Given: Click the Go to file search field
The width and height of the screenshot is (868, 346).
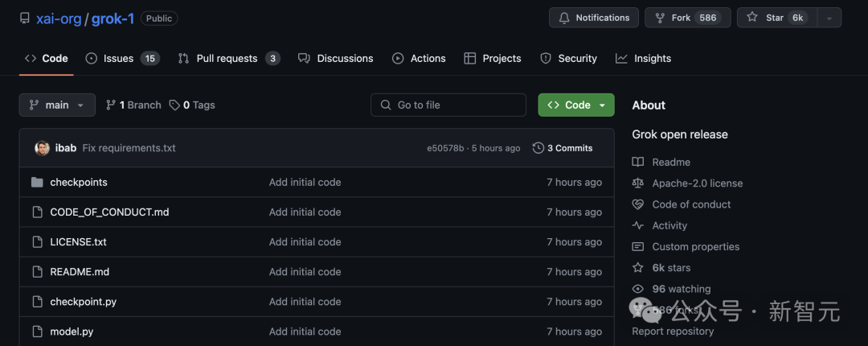Looking at the screenshot, I should tap(448, 105).
